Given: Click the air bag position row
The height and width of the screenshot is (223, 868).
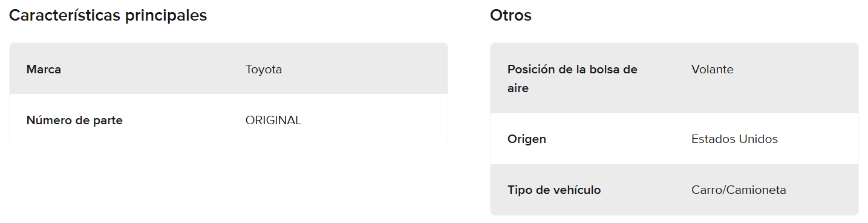Looking at the screenshot, I should pos(674,78).
